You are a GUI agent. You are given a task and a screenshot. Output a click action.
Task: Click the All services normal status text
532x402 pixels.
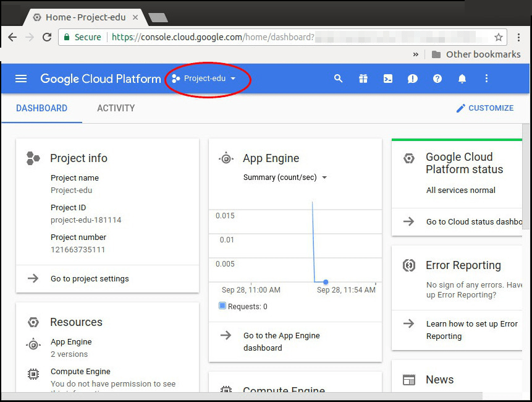point(461,190)
